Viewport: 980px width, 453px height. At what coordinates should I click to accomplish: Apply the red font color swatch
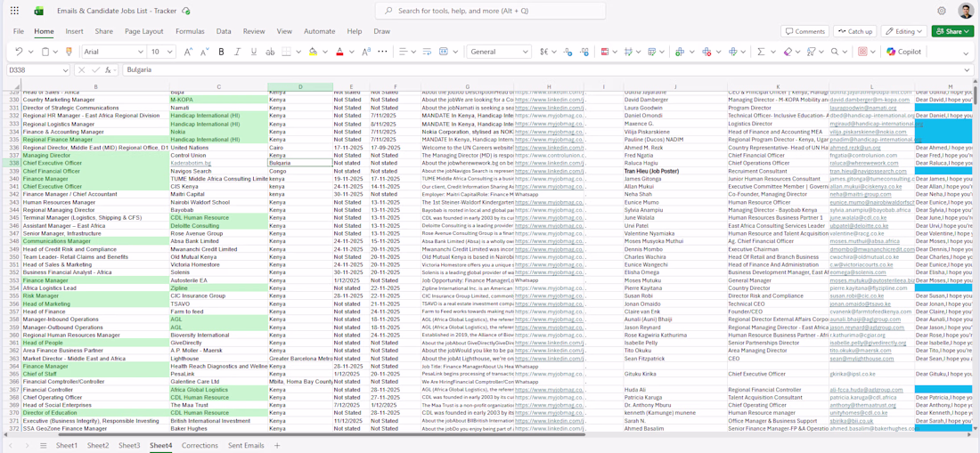340,52
